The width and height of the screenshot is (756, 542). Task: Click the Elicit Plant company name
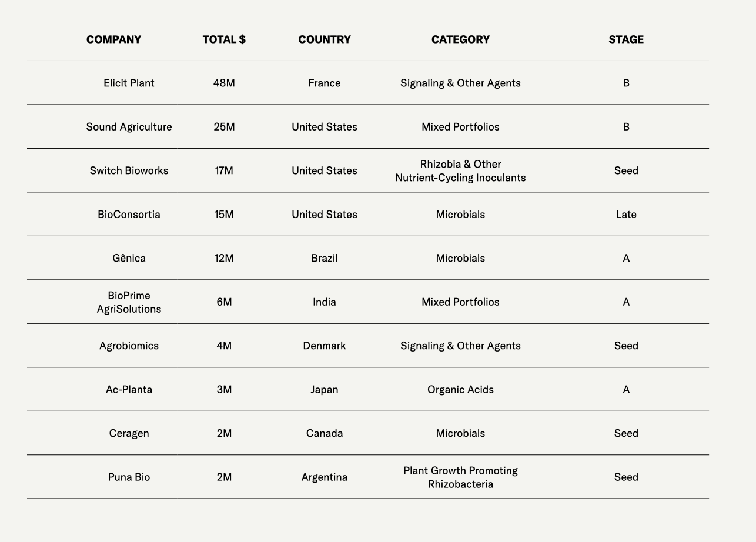point(129,83)
